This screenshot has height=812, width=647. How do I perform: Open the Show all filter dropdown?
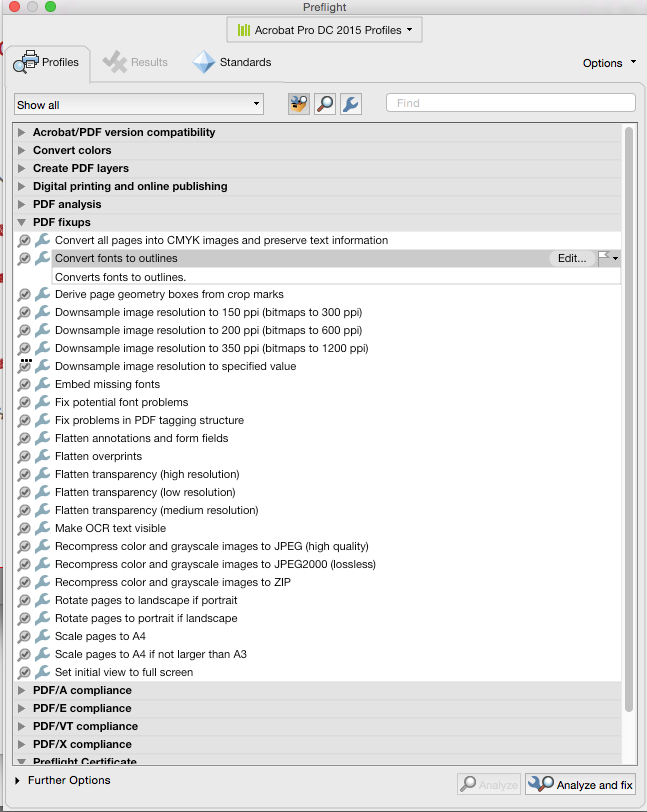point(139,105)
